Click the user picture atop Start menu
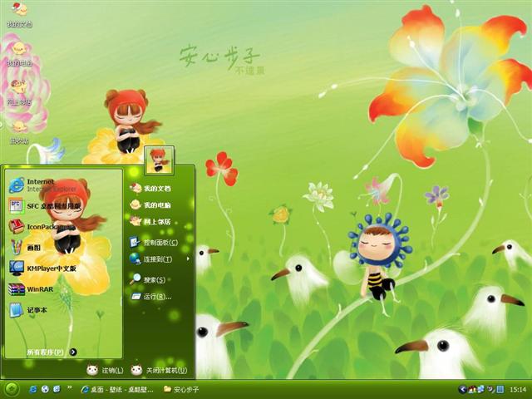 [x=159, y=160]
